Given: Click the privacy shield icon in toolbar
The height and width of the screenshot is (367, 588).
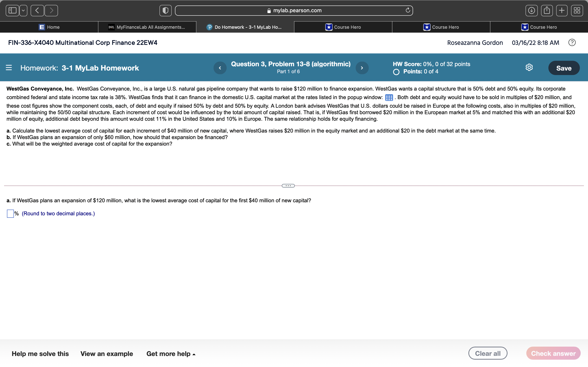Looking at the screenshot, I should 165,10.
